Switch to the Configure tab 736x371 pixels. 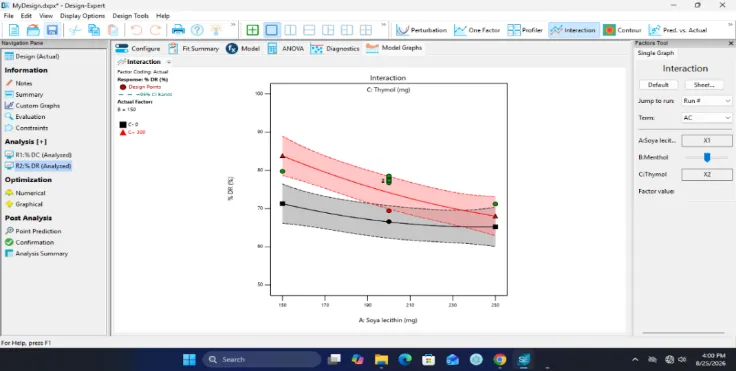click(x=138, y=48)
